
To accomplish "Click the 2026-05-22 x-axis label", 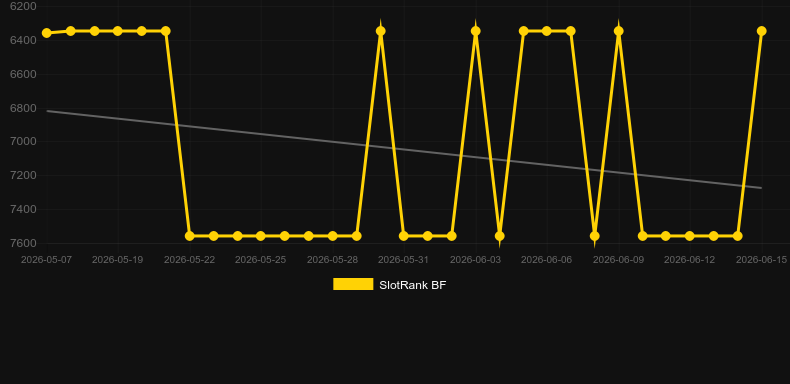I will click(189, 260).
